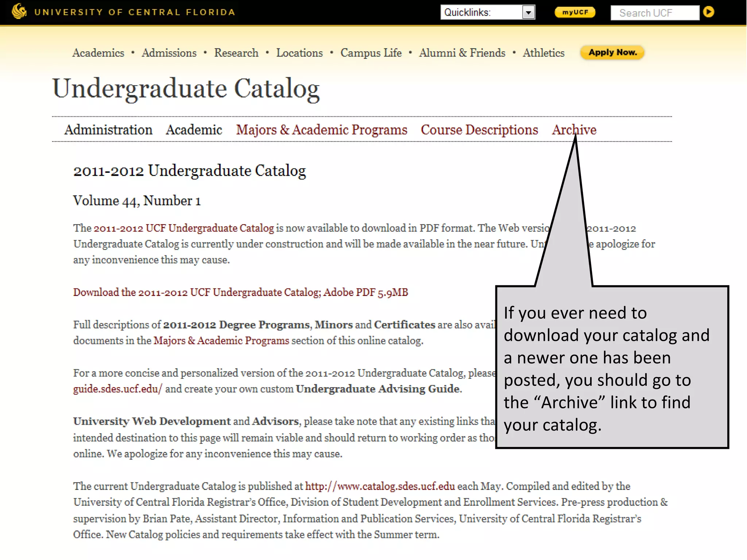Select the Course Descriptions tab

click(x=479, y=130)
